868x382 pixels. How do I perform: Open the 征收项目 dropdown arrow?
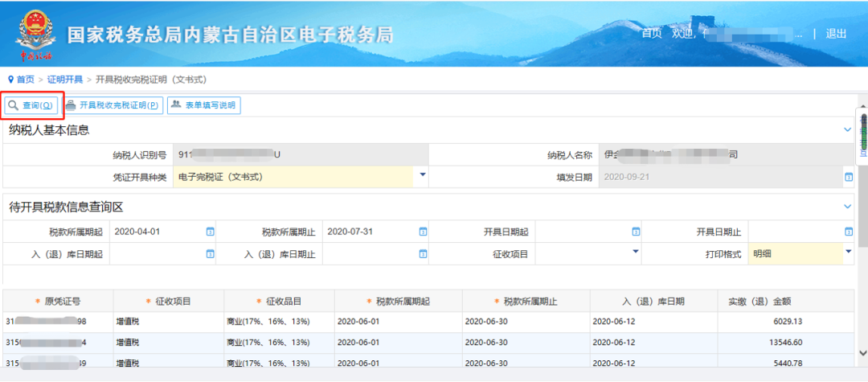(636, 252)
